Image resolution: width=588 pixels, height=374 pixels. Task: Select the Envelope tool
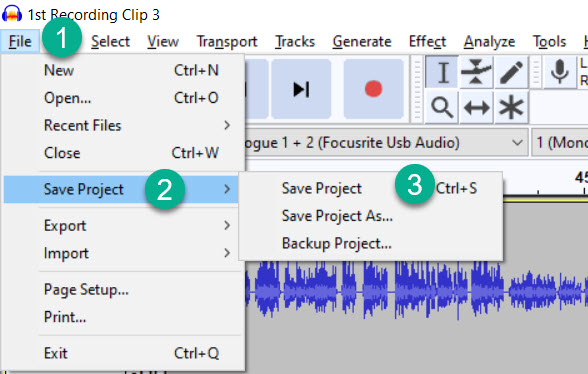[476, 72]
